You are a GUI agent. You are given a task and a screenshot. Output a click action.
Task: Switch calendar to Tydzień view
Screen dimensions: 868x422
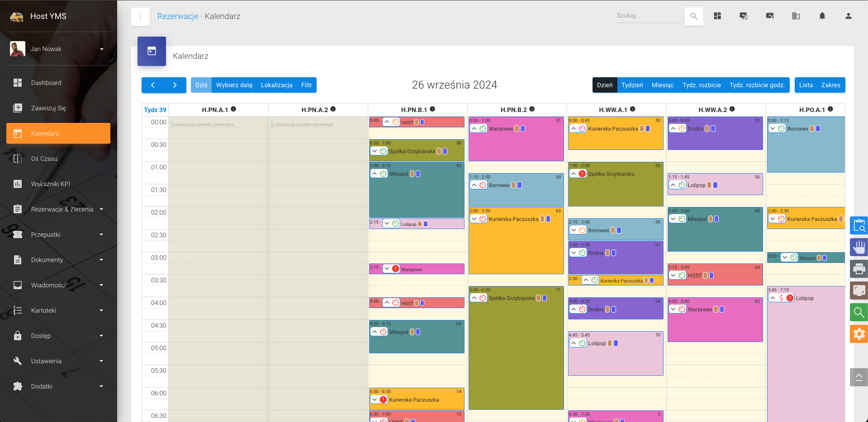click(632, 85)
